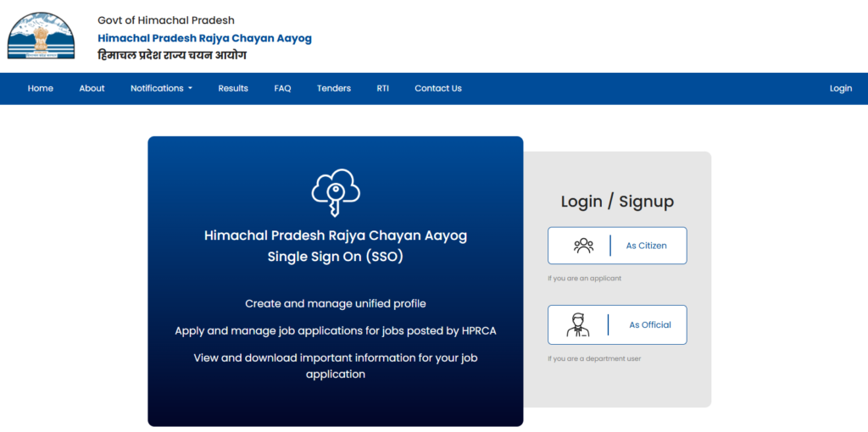Screen dimensions: 868x432
Task: Click the citizen group people icon
Action: [x=583, y=246]
